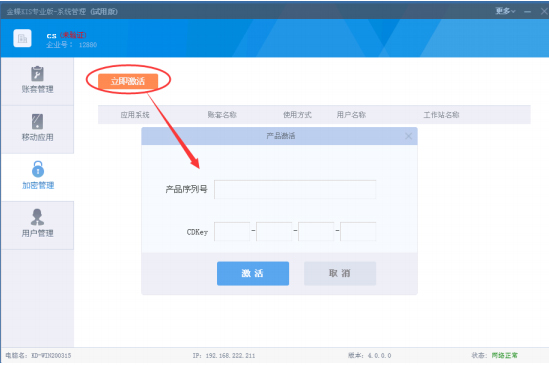Image resolution: width=549 pixels, height=365 pixels.
Task: Expand the 更多 dropdown menu
Action: [505, 11]
